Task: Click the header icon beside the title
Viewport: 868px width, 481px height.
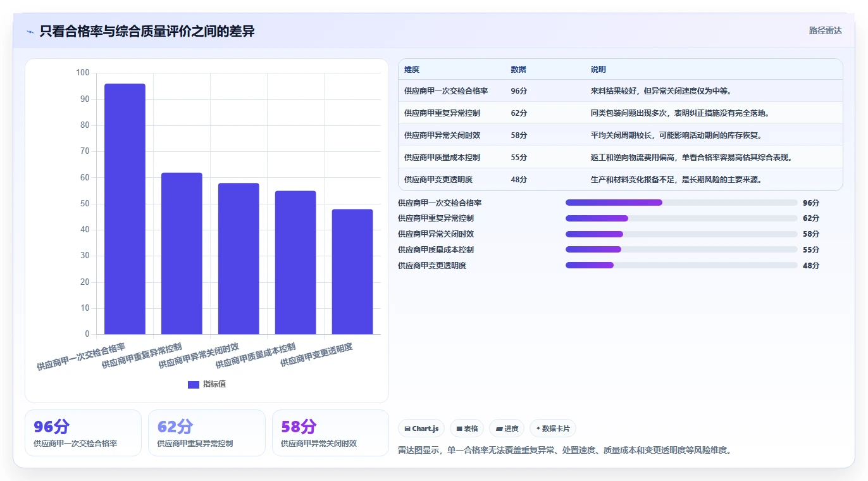Action: tap(30, 31)
